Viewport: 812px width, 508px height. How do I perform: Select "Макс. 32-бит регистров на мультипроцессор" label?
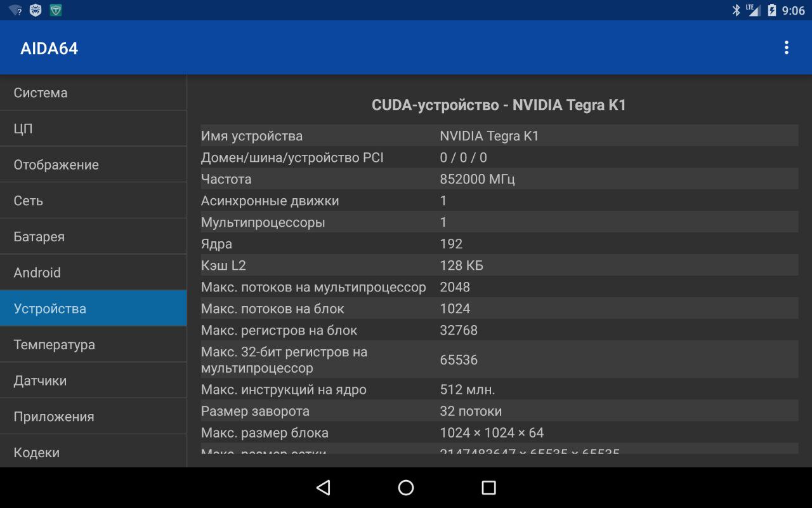[x=284, y=360]
